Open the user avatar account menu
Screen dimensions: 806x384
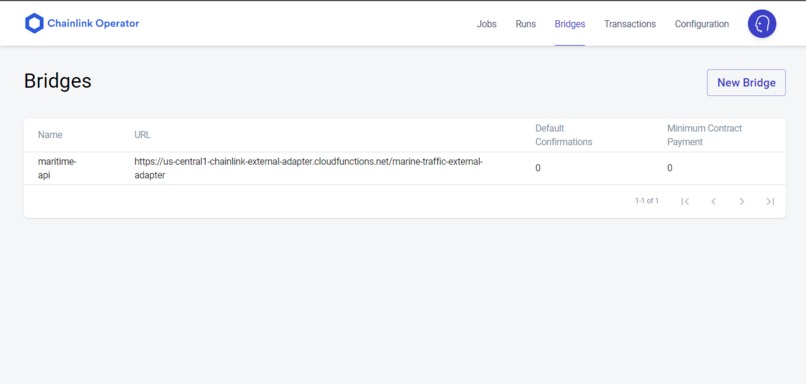coord(762,24)
